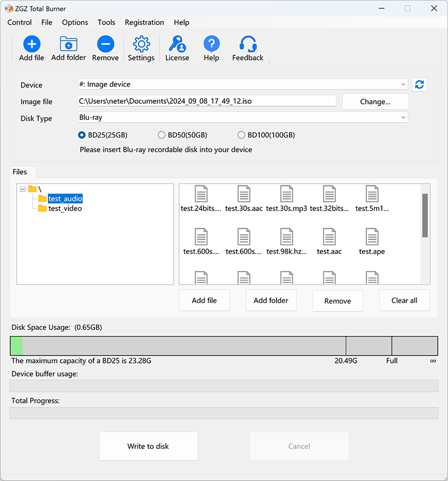This screenshot has width=448, height=481.
Task: Click the first test.600s file name
Action: click(201, 252)
